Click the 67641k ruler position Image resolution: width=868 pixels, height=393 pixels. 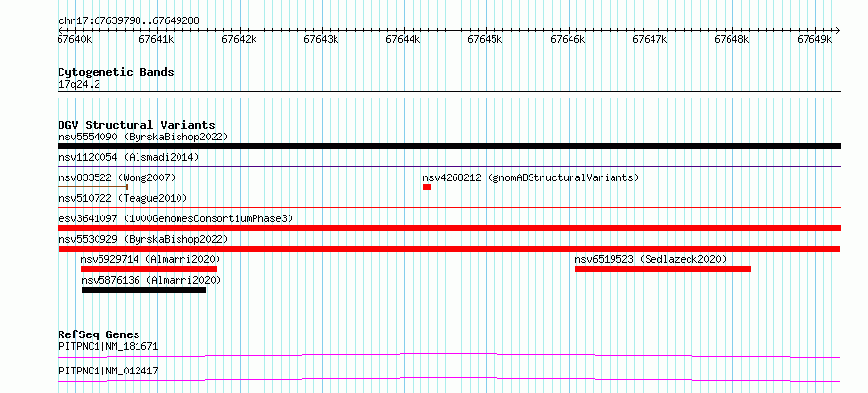(x=157, y=39)
